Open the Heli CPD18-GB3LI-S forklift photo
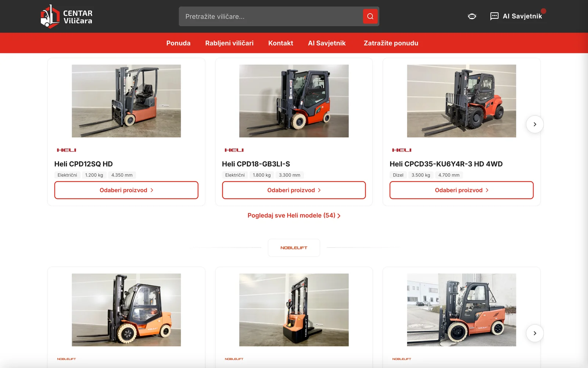 [294, 101]
